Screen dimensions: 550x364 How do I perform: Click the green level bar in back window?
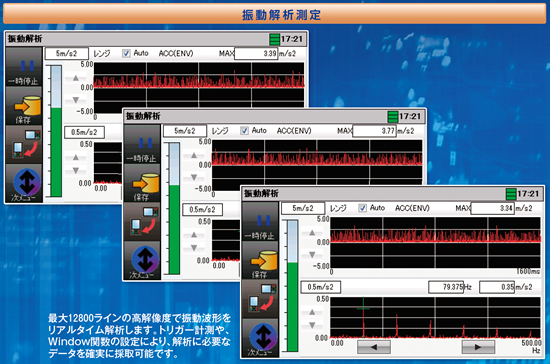point(56,152)
